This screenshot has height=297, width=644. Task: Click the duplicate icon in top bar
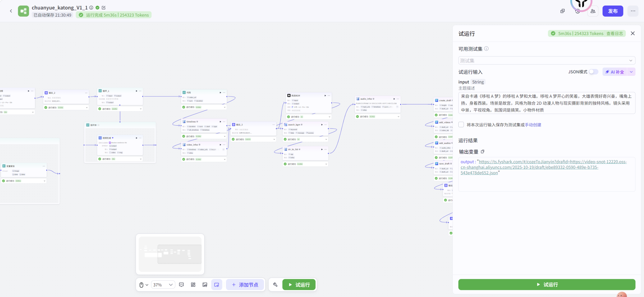[562, 11]
